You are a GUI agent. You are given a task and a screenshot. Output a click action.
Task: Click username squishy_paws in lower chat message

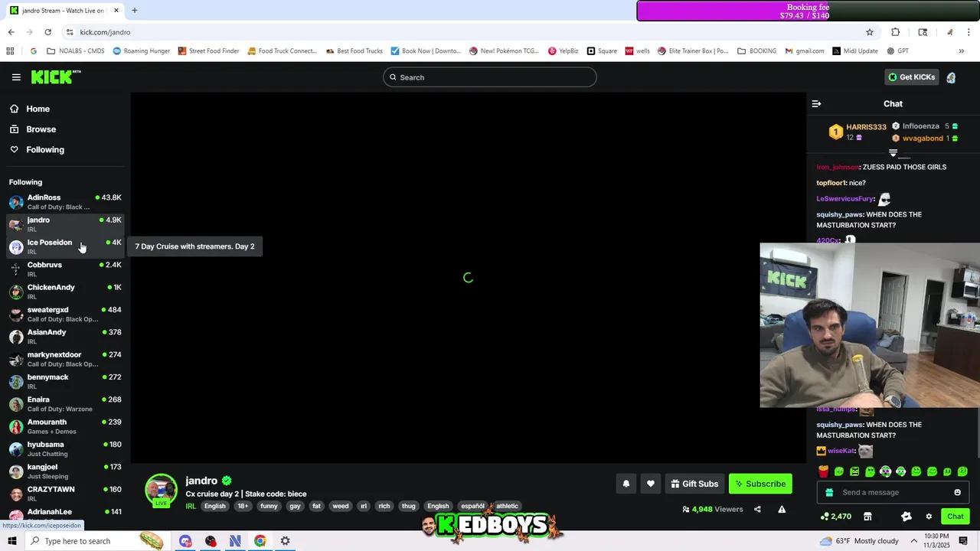840,425
